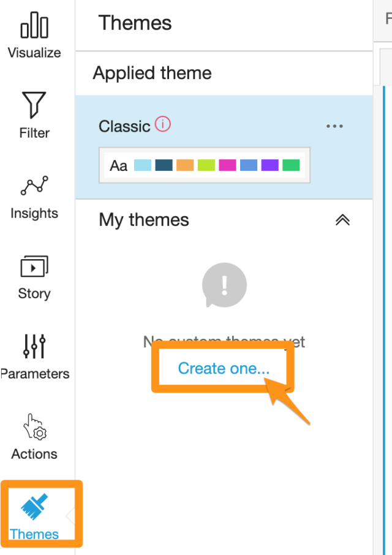Click the My themes heading
This screenshot has height=555, width=392.
click(x=144, y=220)
